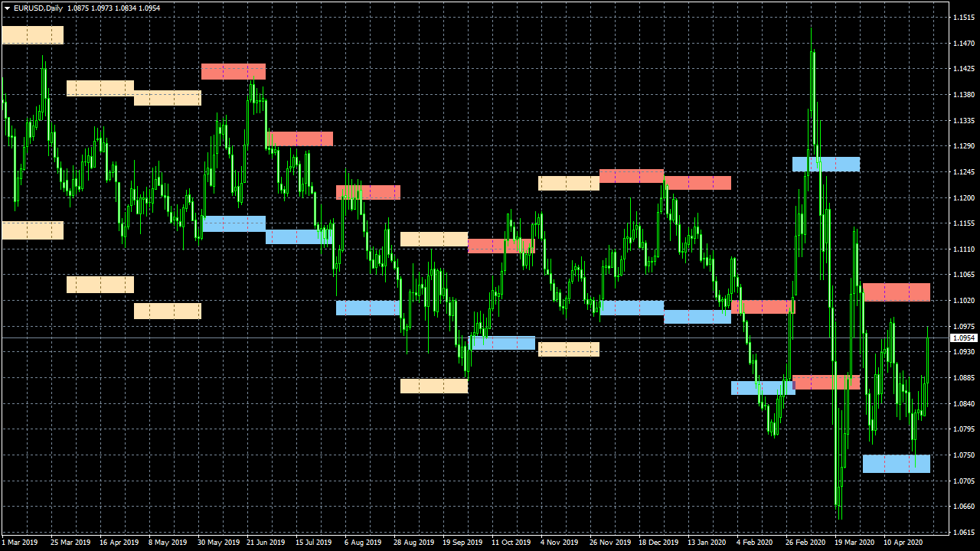Click the 21 Jun 2019 date label

tap(266, 543)
